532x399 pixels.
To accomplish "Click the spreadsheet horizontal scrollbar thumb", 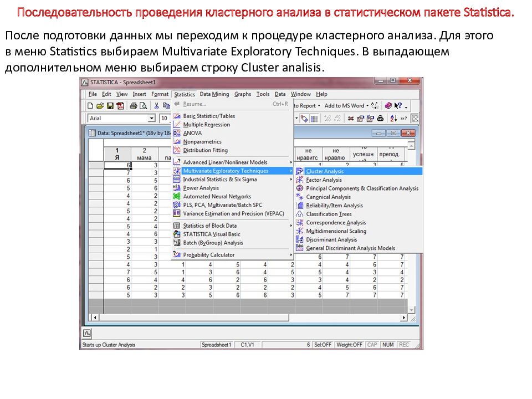I will (x=194, y=318).
